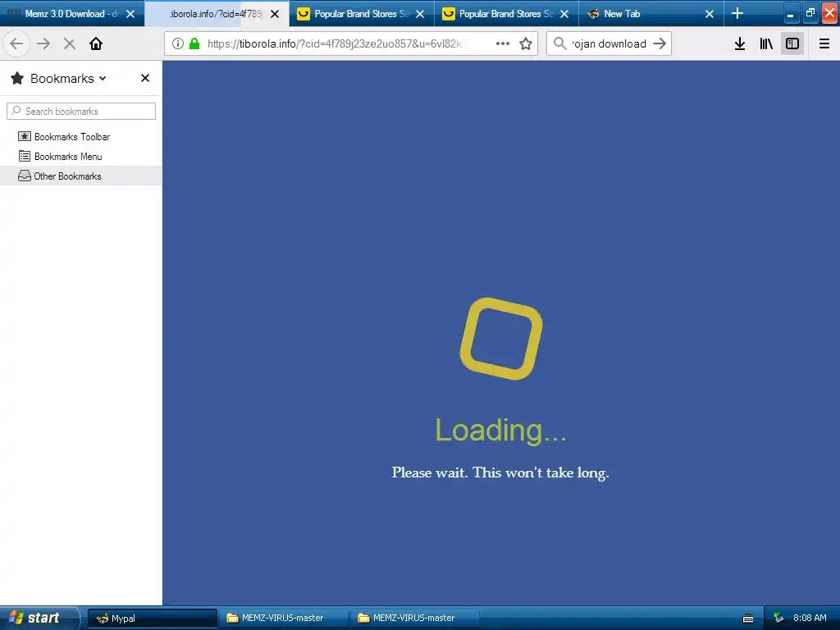Select Bookmarks Toolbar folder
This screenshot has height=630, width=840.
pyautogui.click(x=80, y=137)
